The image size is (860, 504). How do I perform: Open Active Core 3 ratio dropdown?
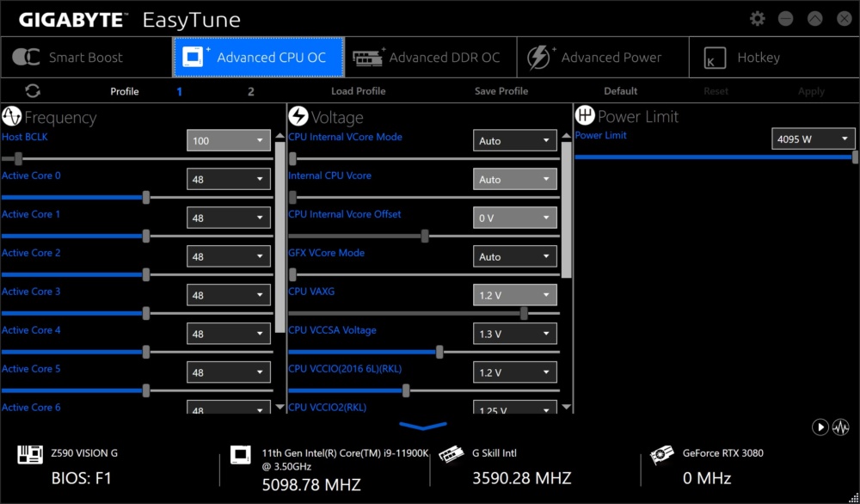228,295
